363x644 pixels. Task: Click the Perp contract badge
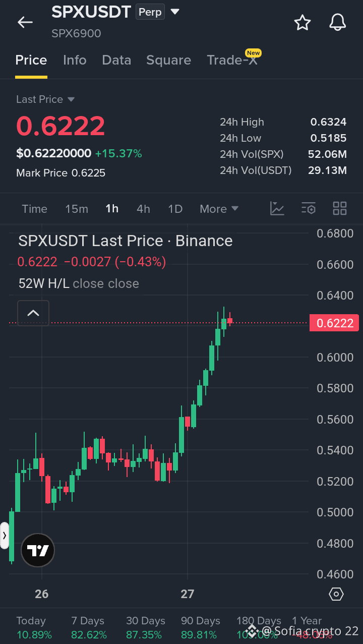[x=150, y=12]
